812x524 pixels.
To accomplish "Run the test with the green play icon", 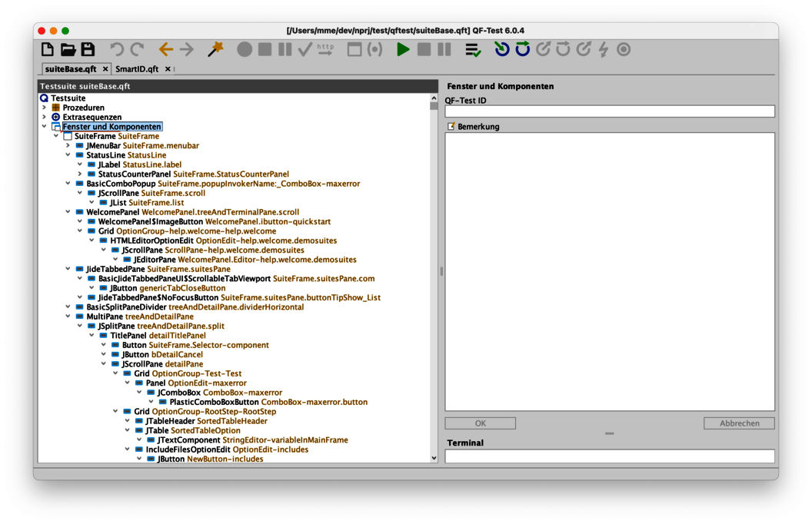I will [x=403, y=49].
